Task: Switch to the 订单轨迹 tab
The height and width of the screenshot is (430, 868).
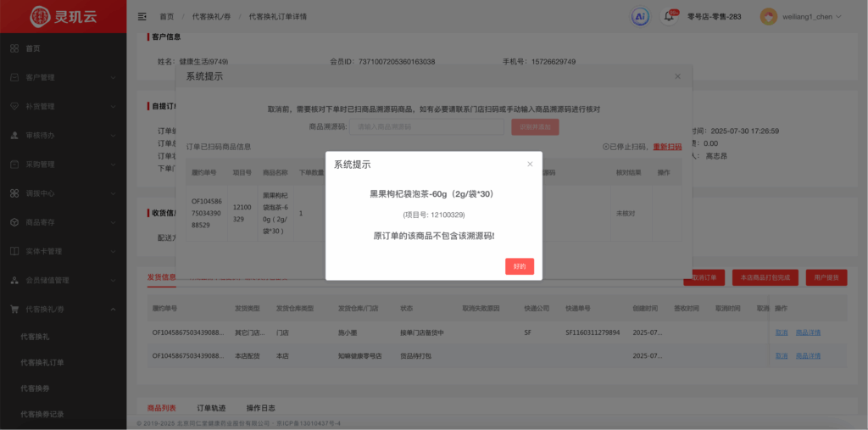Action: click(206, 408)
